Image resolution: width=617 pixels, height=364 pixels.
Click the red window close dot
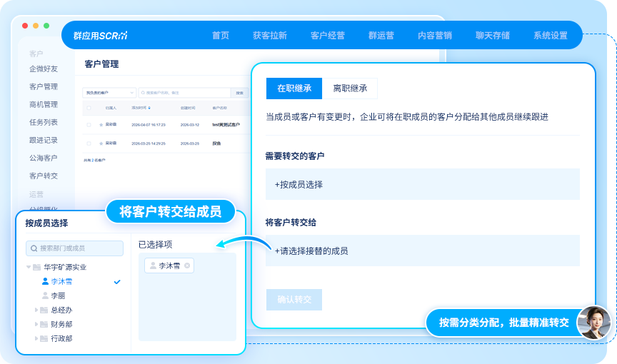[x=25, y=26]
